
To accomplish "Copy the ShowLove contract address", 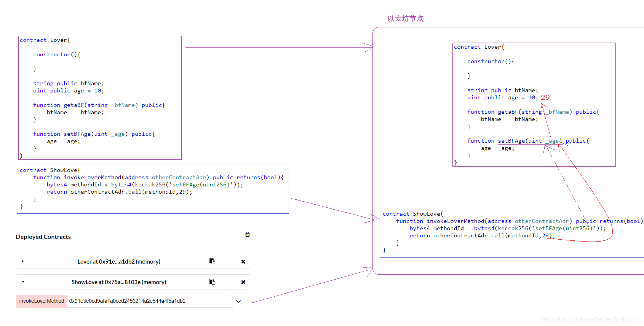I will pyautogui.click(x=212, y=282).
